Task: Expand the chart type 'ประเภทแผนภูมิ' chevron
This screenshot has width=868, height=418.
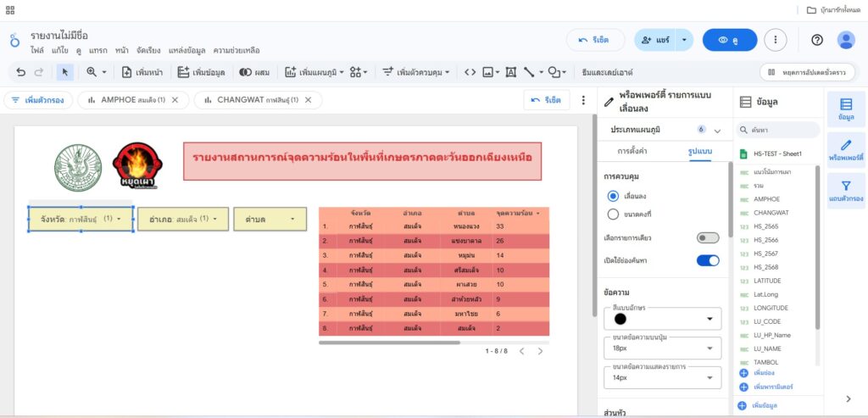Action: click(x=718, y=131)
